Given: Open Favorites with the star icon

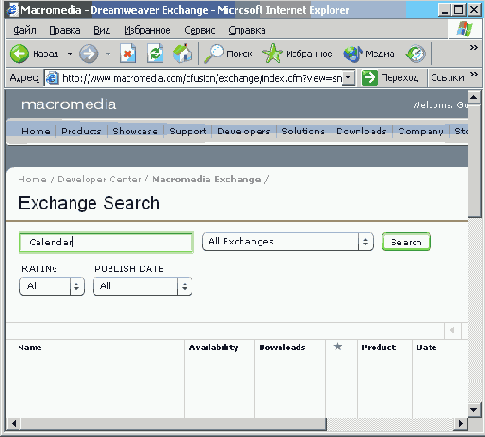Looking at the screenshot, I should 272,53.
